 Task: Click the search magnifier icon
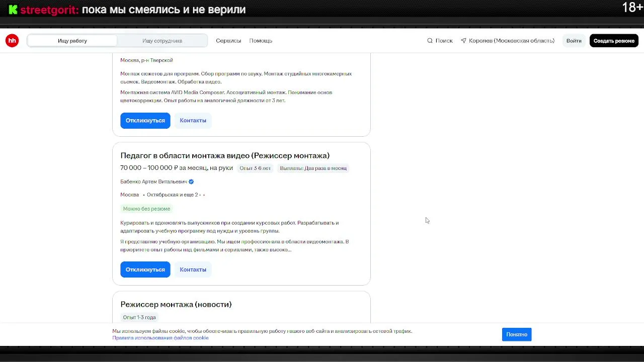coord(430,41)
